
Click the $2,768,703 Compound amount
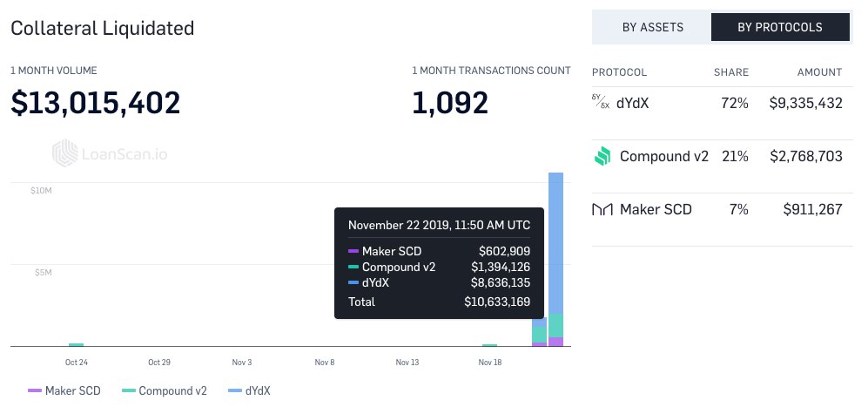tap(806, 156)
